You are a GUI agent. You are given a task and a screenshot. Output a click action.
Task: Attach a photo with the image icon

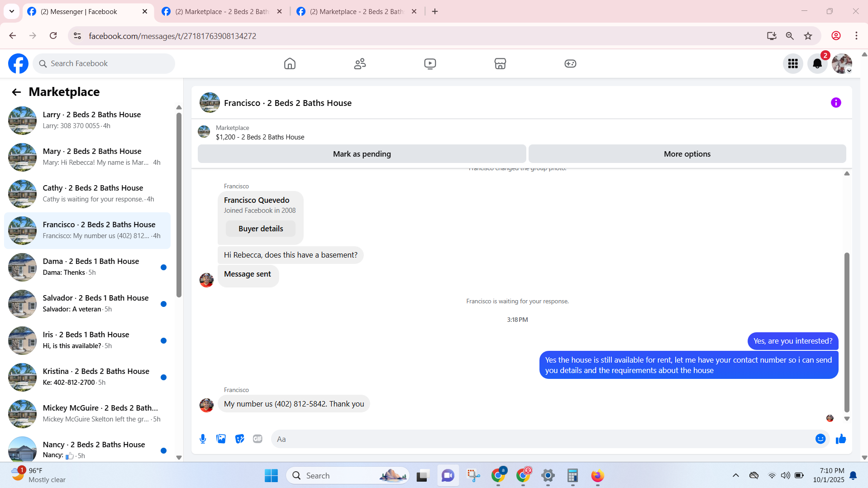pos(221,439)
